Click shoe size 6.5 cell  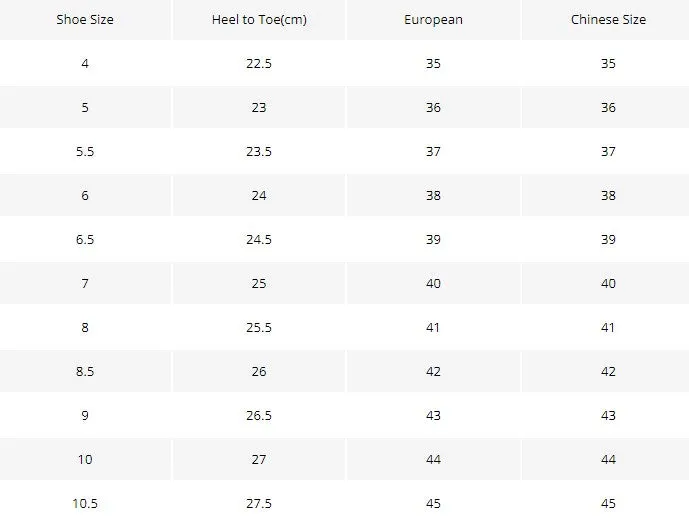(x=85, y=240)
